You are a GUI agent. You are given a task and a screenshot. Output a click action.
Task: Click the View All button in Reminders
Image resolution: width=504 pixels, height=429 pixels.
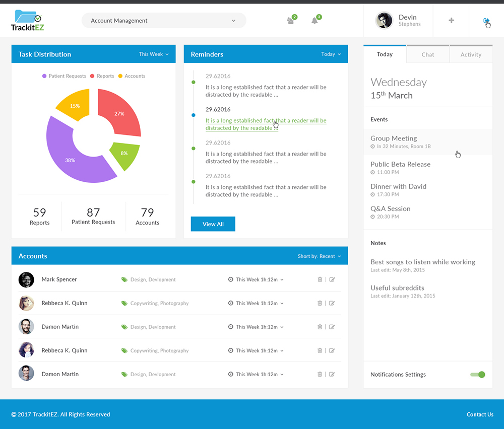point(213,224)
